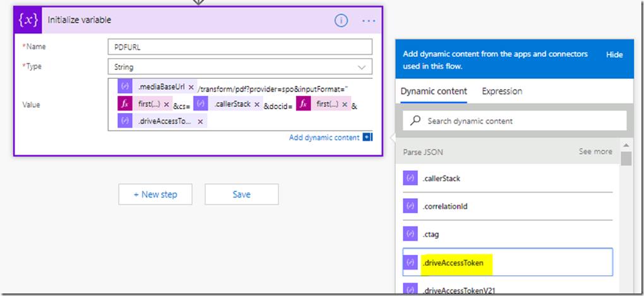Remove the first(...) token before &cs=
Screen dimensions: 644x296
coord(166,105)
